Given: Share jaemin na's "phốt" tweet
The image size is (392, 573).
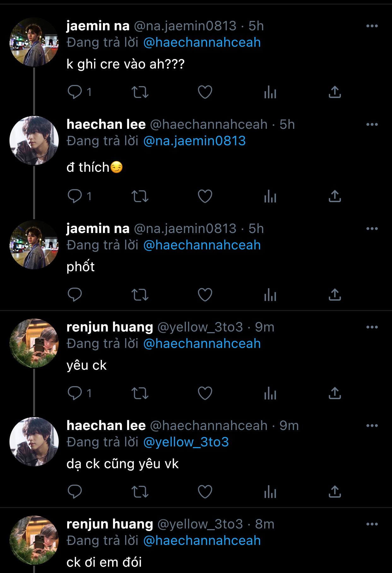Looking at the screenshot, I should click(x=335, y=295).
